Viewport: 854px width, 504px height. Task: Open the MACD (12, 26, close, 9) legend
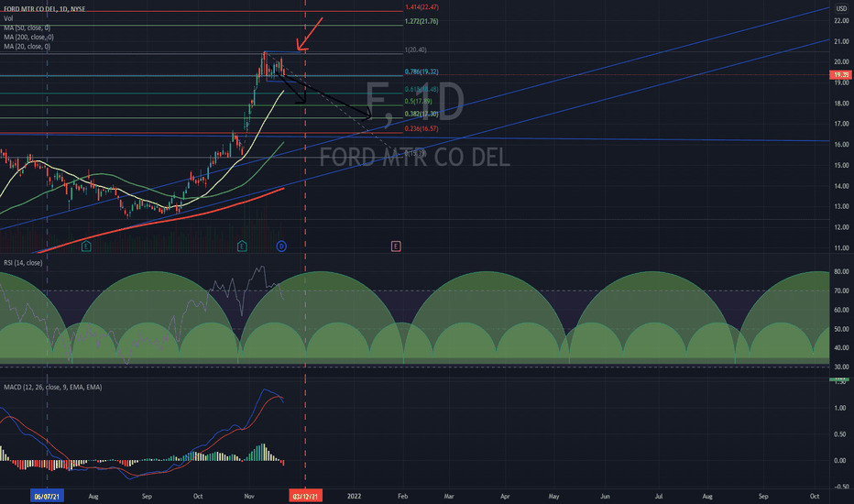53,387
